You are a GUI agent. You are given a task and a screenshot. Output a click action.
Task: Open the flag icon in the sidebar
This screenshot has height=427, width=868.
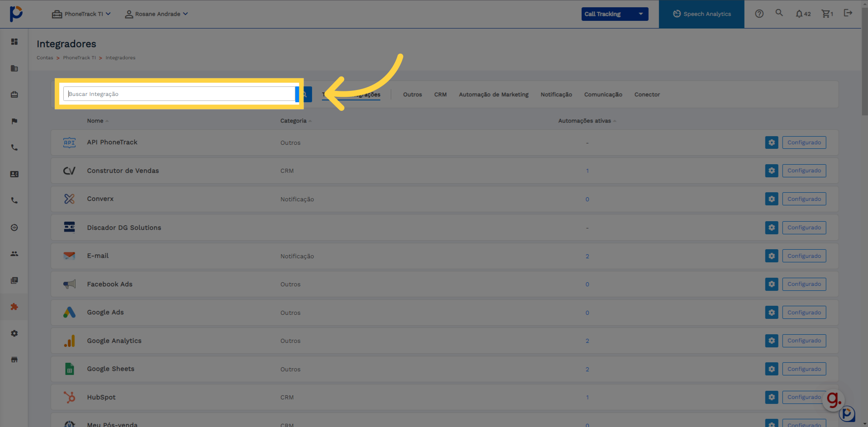pos(14,121)
